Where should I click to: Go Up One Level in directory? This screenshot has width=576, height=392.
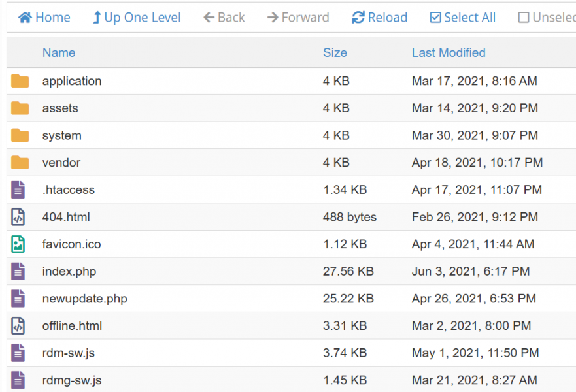coord(136,18)
